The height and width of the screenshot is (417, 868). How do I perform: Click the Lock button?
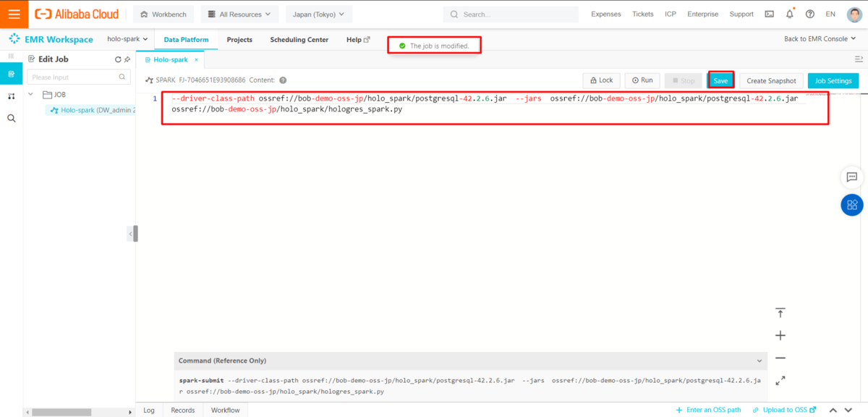pos(601,80)
